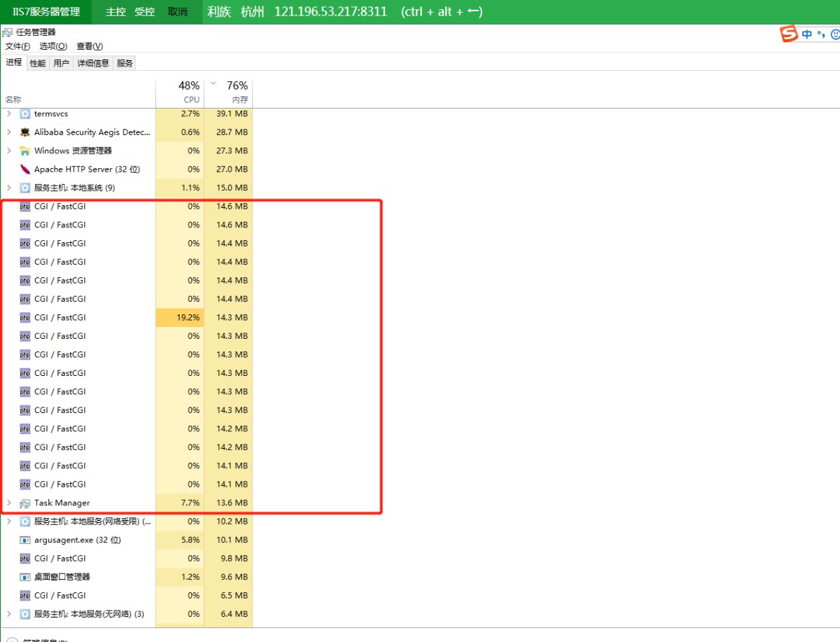Open the 详细信息 tab

pyautogui.click(x=93, y=63)
